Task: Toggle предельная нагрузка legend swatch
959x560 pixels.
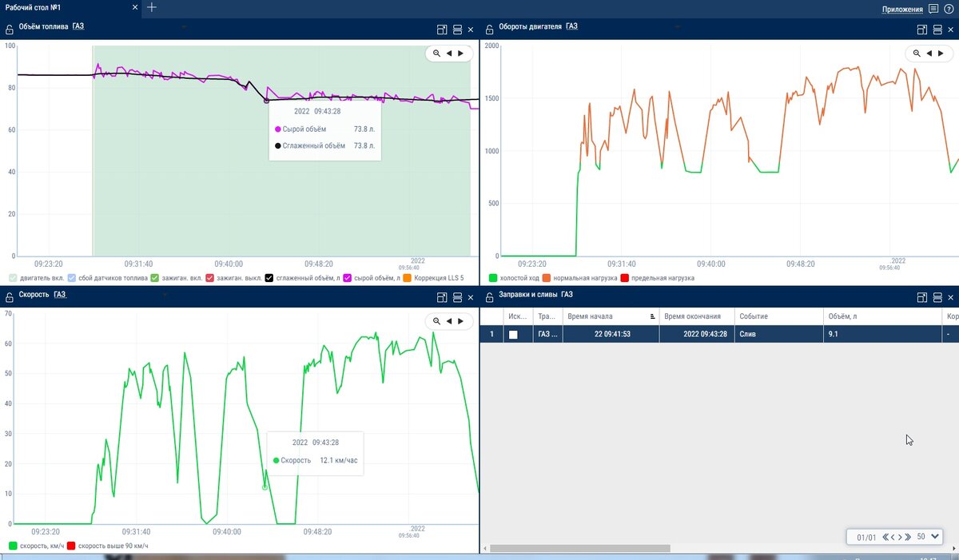Action: coord(625,278)
